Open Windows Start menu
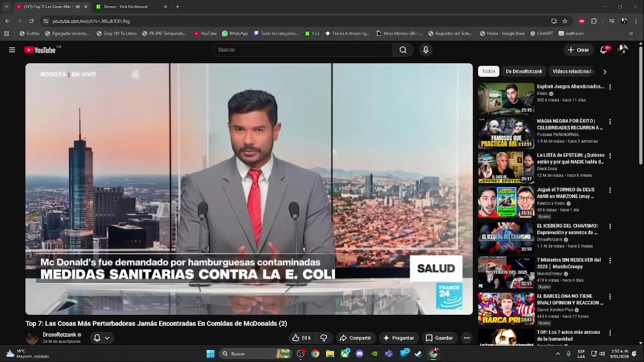The image size is (644, 362). (x=210, y=353)
